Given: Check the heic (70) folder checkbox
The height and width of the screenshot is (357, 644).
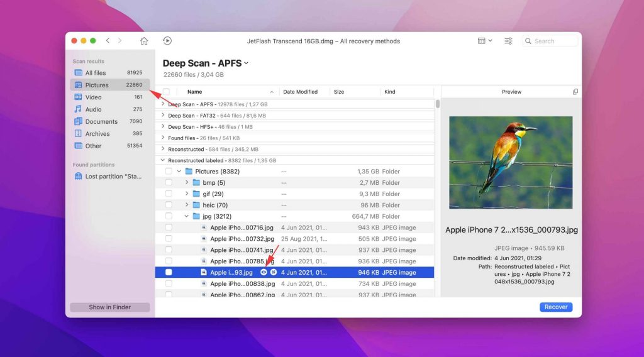Looking at the screenshot, I should (169, 205).
